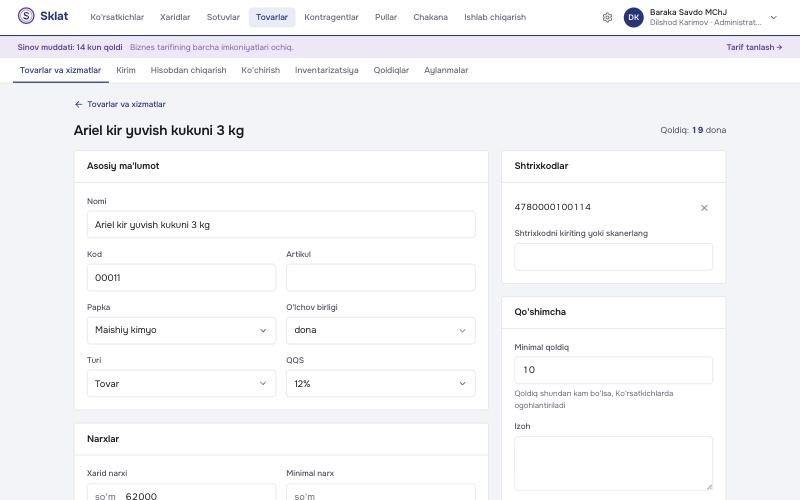Click barcode value 4780000100114
Viewport: 800px width, 500px height.
click(553, 207)
